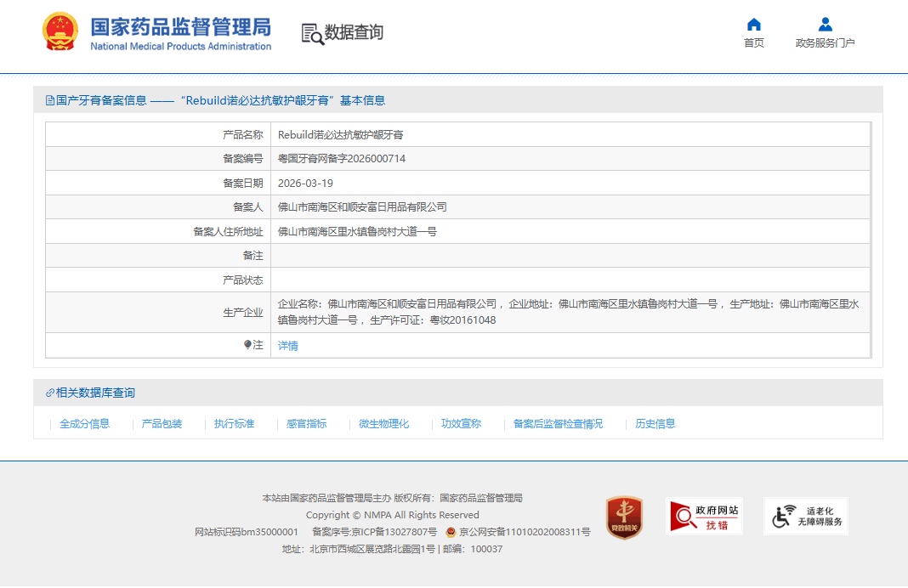Click the link icon beside 相关数据库查询
Viewport: 908px width, 588px height.
point(50,393)
